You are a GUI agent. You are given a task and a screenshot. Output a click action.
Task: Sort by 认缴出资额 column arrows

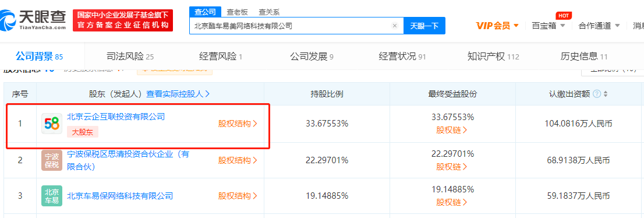(606, 94)
